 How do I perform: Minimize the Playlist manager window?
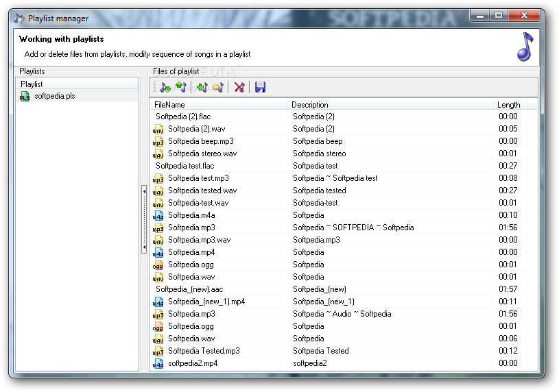coord(480,16)
